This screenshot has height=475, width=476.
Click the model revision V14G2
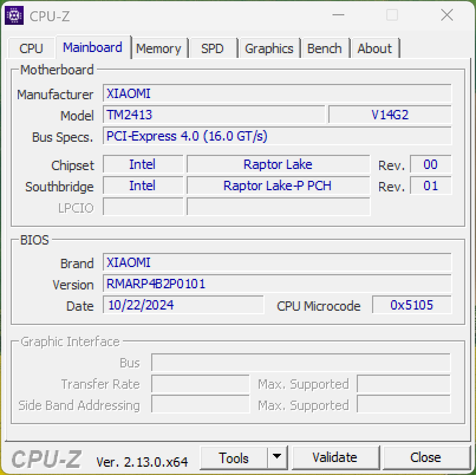(x=390, y=115)
